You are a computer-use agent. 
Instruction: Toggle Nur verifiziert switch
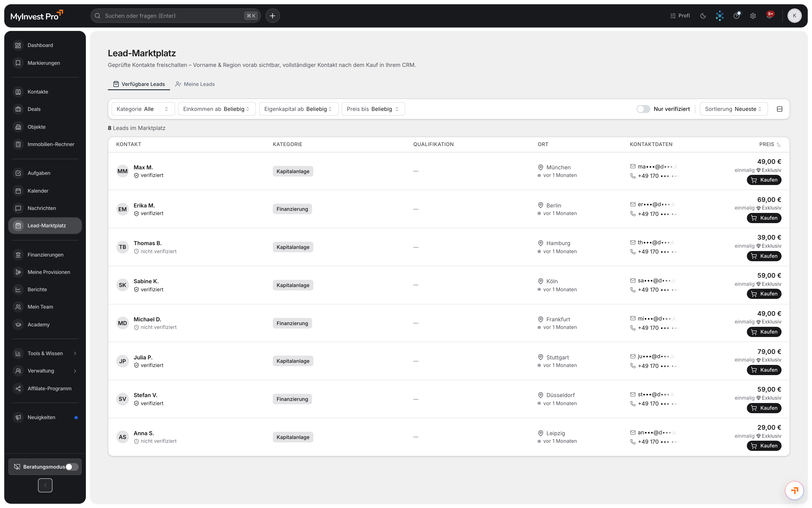point(643,109)
